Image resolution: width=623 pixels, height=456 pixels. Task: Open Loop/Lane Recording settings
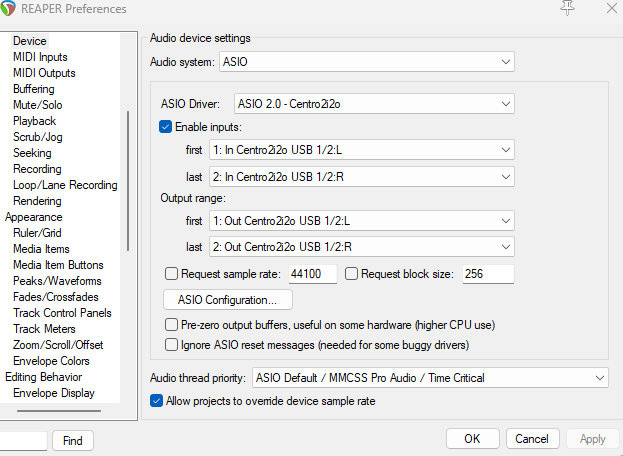point(65,185)
